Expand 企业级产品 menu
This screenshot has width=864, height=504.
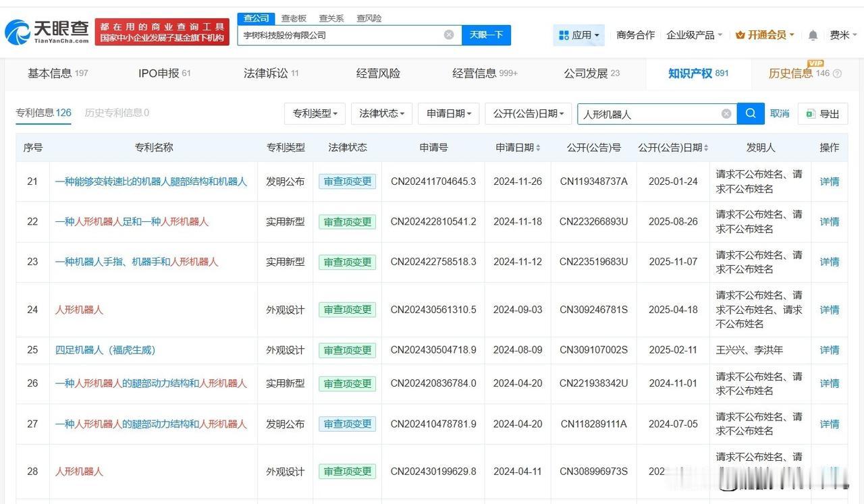tap(694, 35)
